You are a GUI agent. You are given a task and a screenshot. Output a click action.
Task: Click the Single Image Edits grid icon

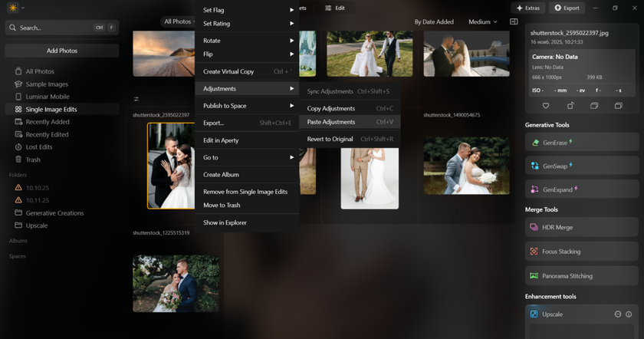tap(18, 110)
